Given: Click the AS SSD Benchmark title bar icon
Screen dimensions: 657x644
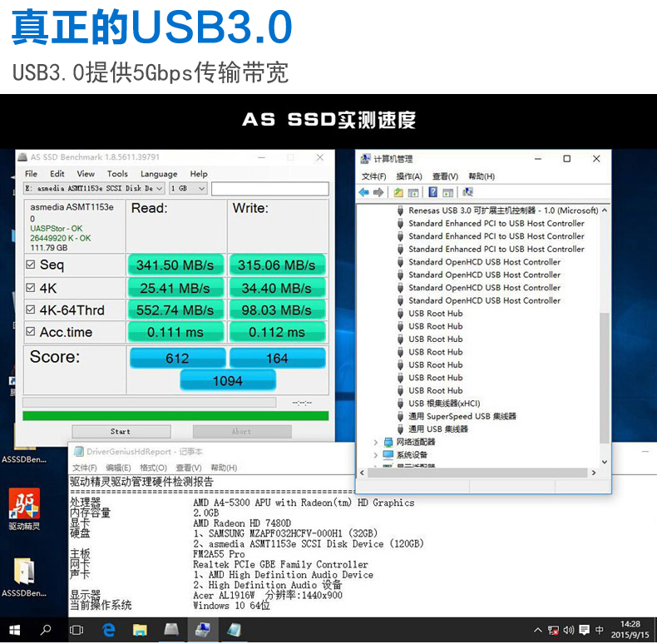Looking at the screenshot, I should pos(22,157).
